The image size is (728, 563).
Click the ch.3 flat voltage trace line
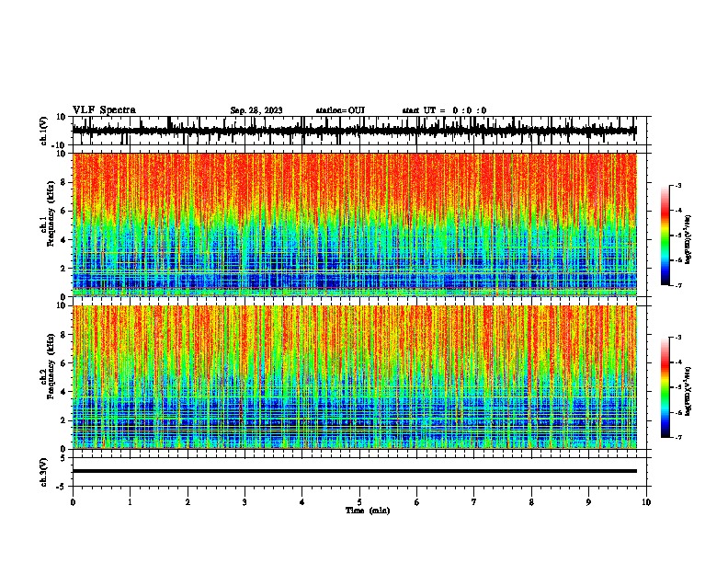point(354,471)
